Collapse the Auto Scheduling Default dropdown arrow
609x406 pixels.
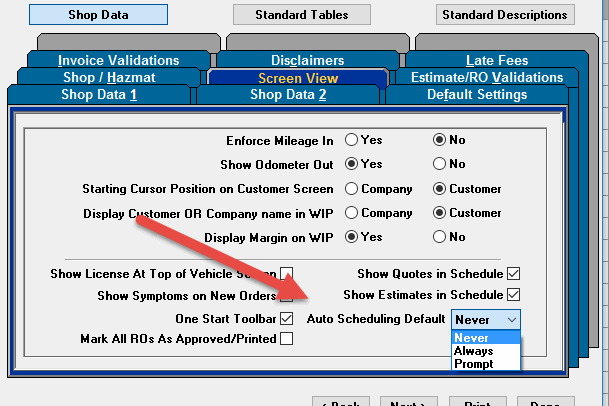(x=512, y=320)
